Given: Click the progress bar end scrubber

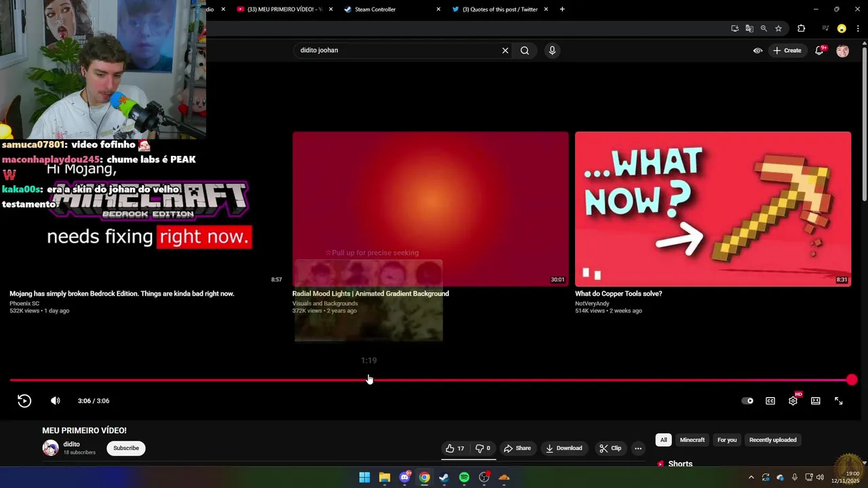Looking at the screenshot, I should click(852, 380).
